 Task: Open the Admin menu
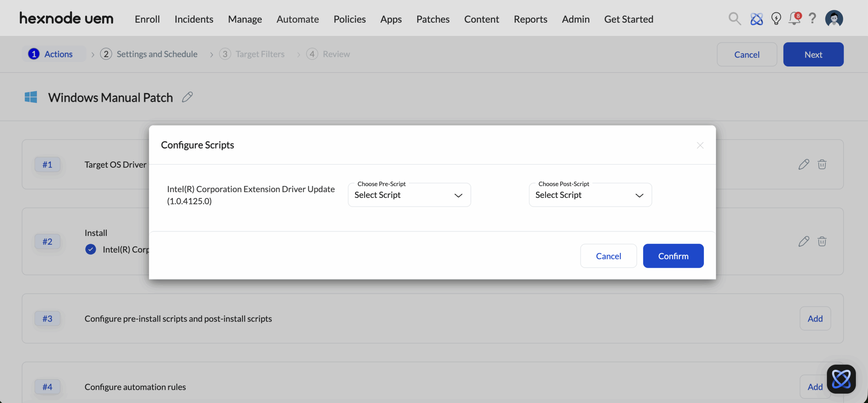(576, 19)
